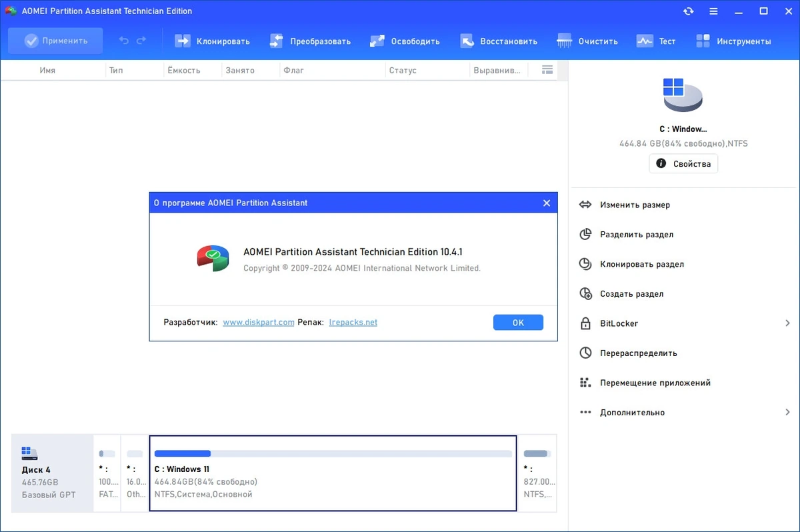Click the C: Windows drive icon in right panel
Screen dimensions: 800x532
coord(683,95)
